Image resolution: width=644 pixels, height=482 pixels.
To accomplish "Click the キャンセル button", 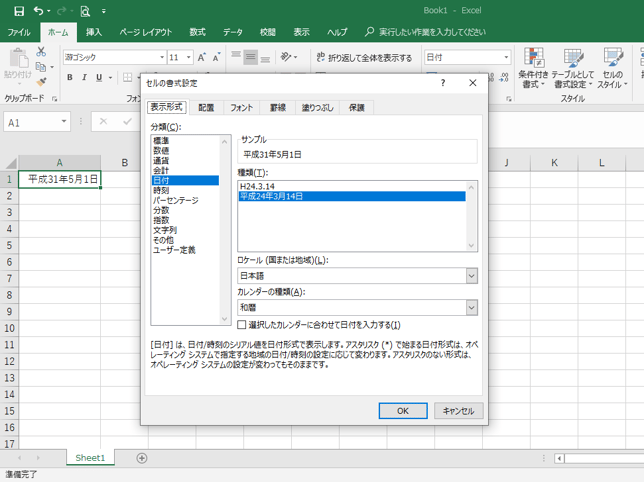I will click(458, 411).
